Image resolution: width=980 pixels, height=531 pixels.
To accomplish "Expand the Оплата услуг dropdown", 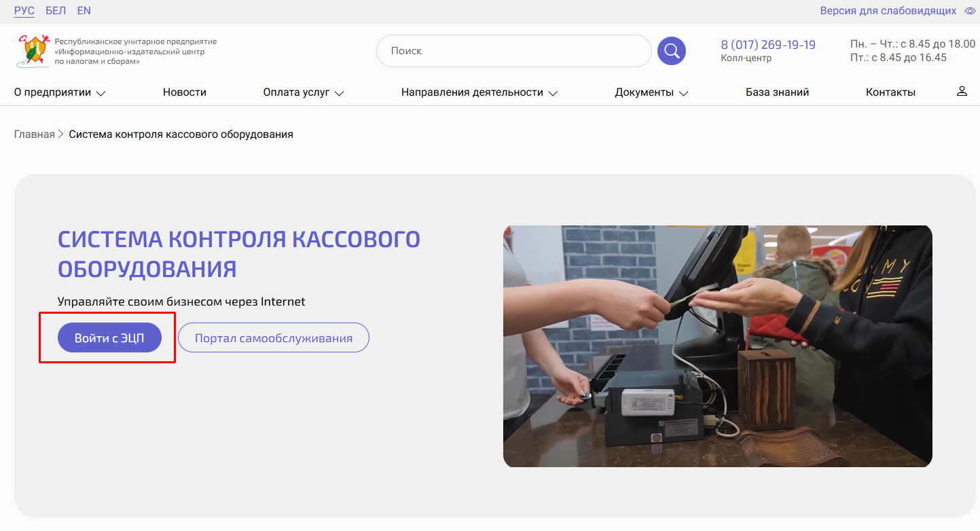I will tap(303, 92).
